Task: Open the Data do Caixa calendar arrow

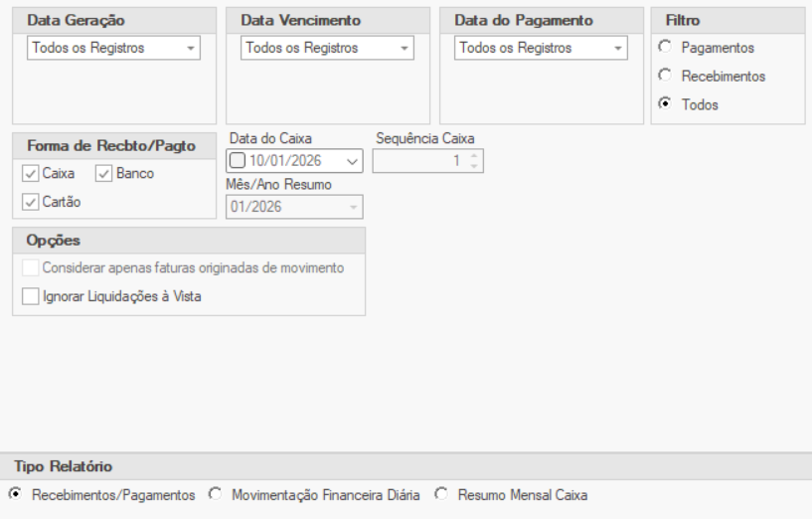Action: (x=353, y=162)
